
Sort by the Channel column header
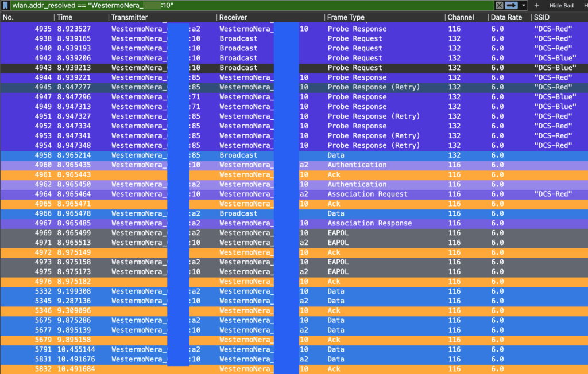click(x=465, y=18)
